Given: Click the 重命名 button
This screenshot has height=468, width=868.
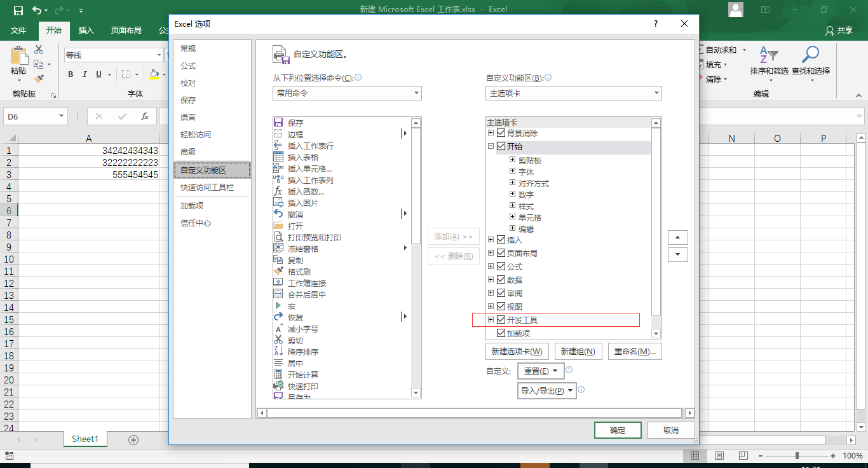Looking at the screenshot, I should [x=635, y=352].
